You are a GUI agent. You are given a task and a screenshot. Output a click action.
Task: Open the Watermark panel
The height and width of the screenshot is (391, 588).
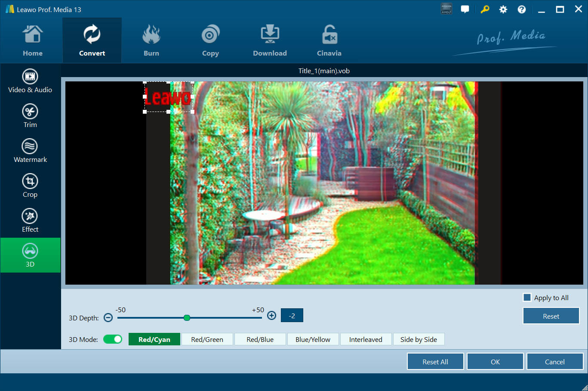(x=30, y=151)
